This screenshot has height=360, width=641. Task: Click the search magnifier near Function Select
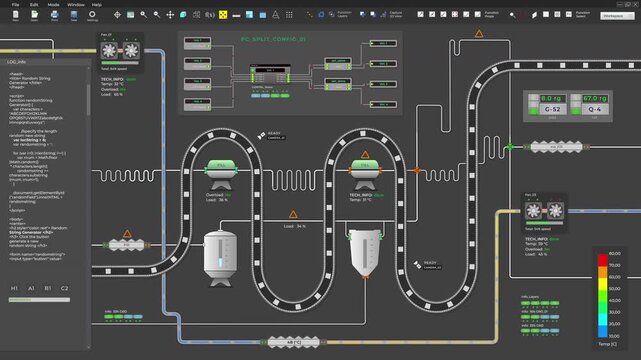[512, 15]
